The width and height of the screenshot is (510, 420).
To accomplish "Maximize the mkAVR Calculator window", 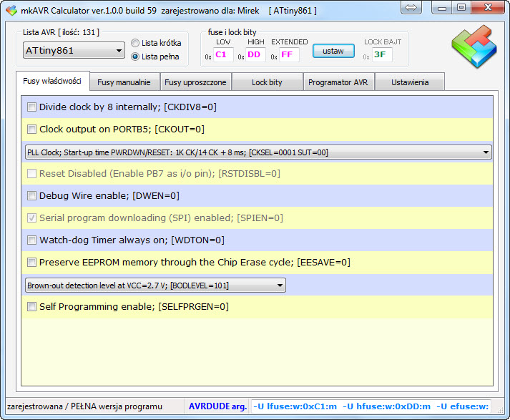I will coord(461,7).
